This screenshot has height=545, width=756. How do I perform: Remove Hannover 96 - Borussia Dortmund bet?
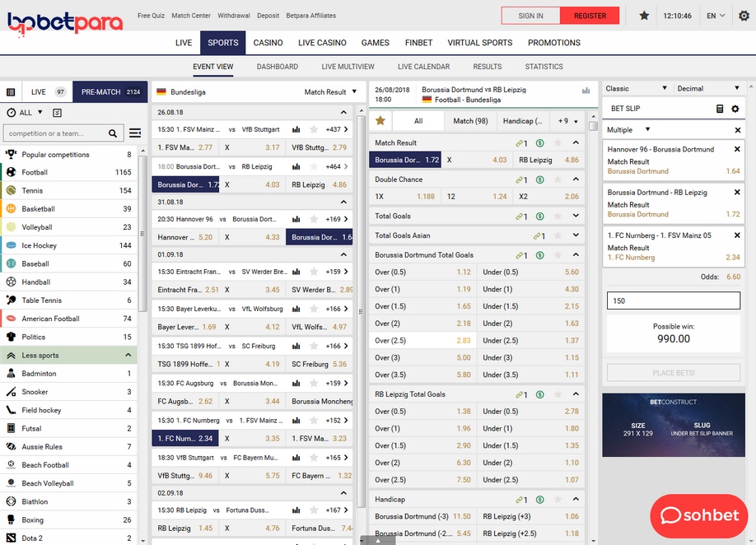737,149
